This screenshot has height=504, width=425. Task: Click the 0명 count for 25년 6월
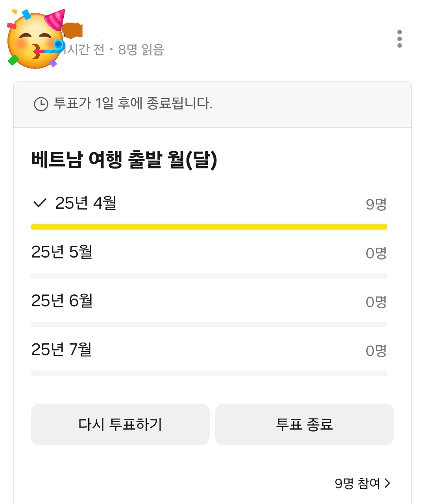376,302
